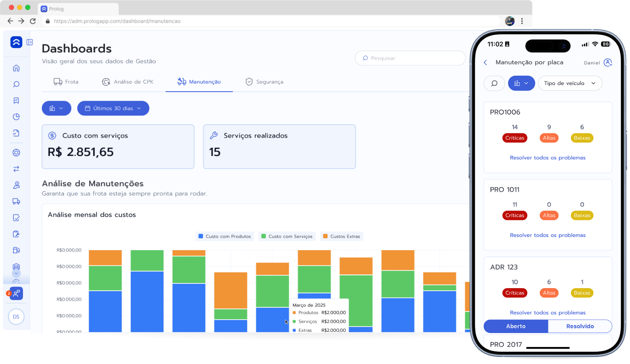This screenshot has height=364, width=630.
Task: Click Resolver todos os problemas for ADR 123
Action: [548, 313]
